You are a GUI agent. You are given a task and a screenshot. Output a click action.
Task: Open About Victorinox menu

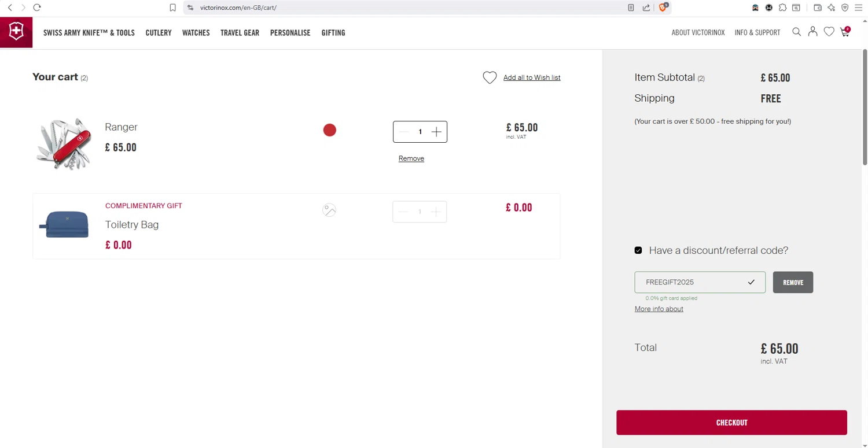click(698, 33)
